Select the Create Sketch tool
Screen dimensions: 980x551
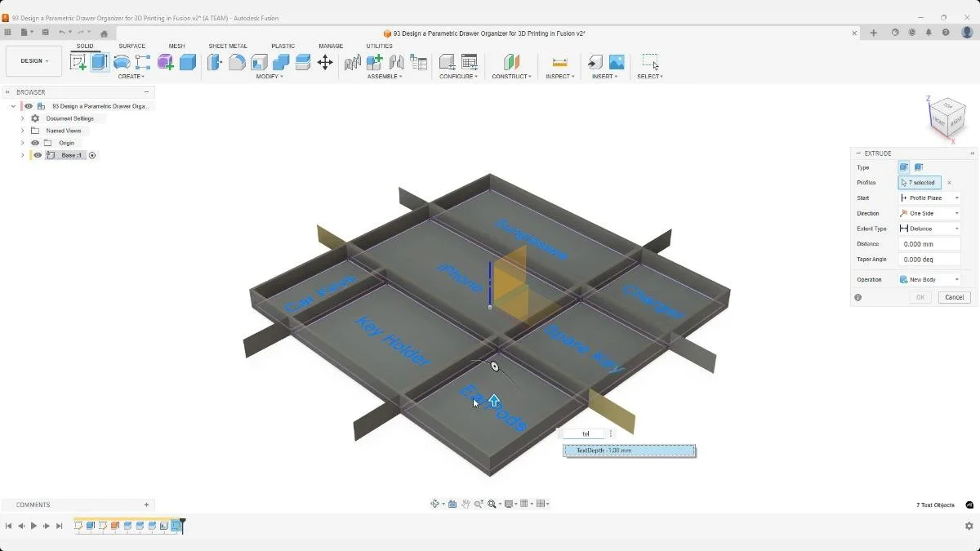pyautogui.click(x=78, y=62)
